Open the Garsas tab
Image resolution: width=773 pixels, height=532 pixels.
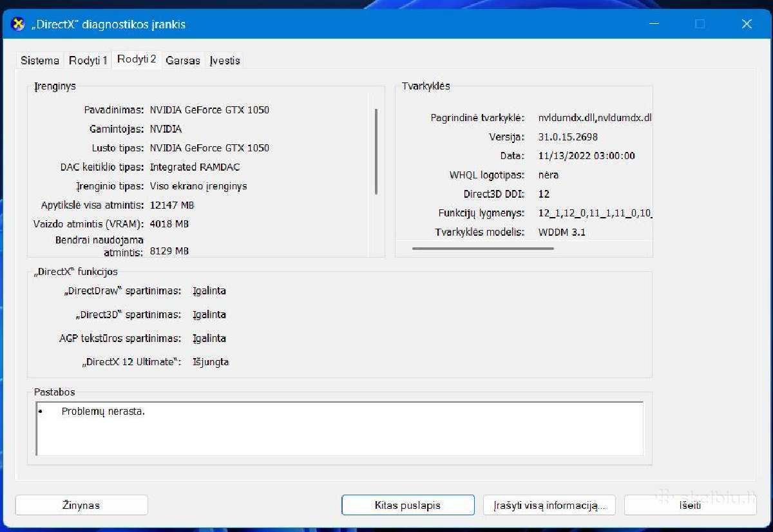click(183, 61)
